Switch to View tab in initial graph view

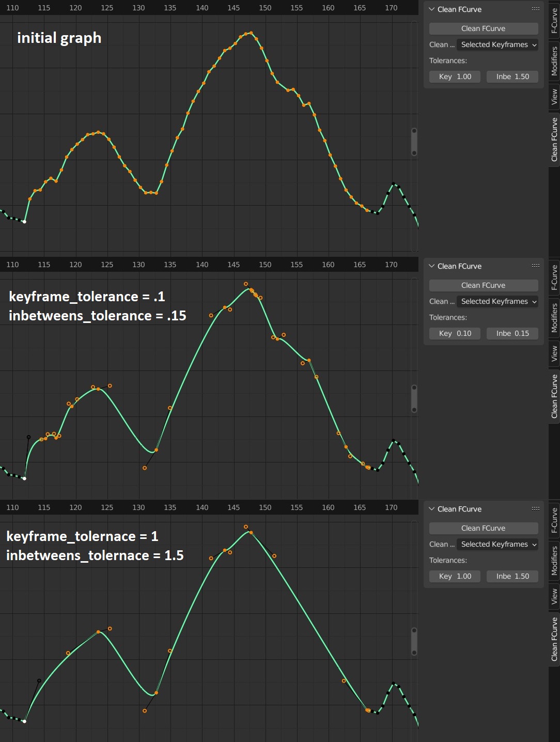point(554,97)
